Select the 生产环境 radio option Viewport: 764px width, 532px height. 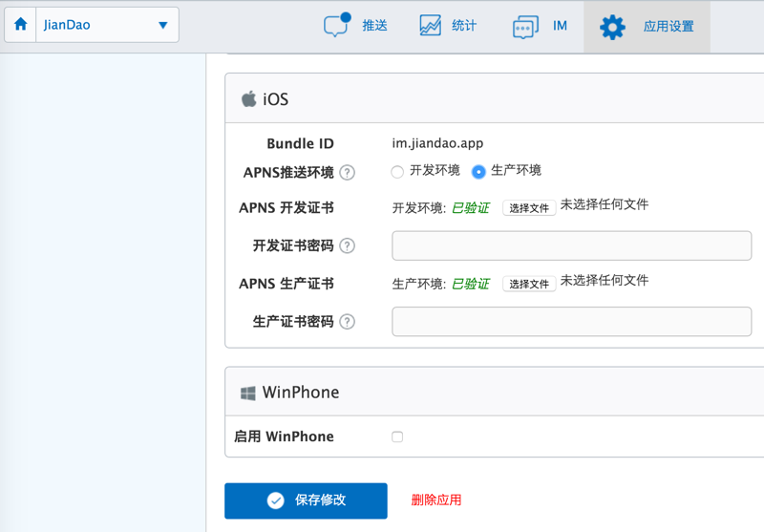(478, 172)
